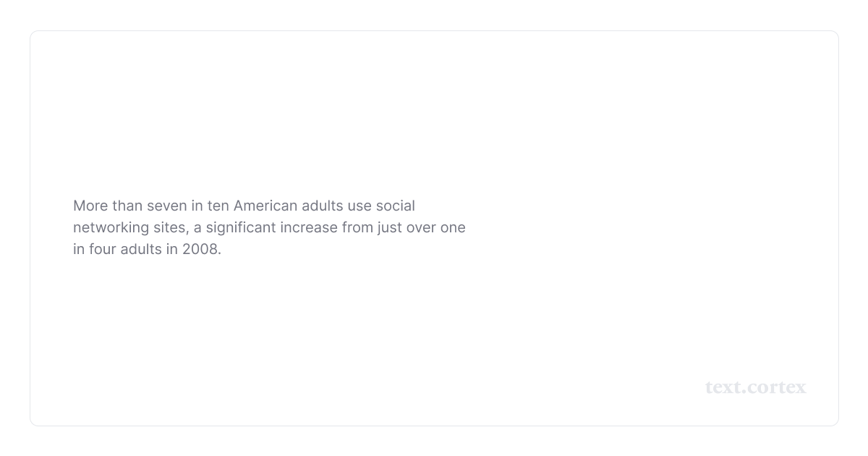Click the word "adults" on the first line

point(323,206)
